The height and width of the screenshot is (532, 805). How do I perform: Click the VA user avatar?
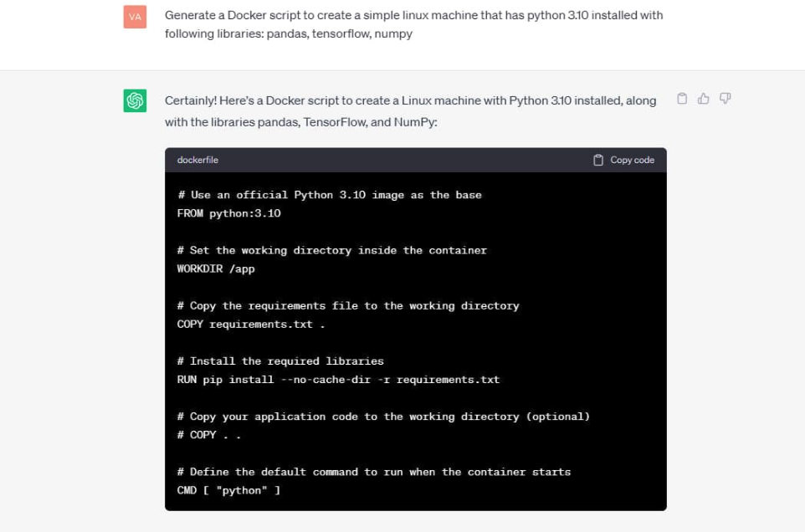click(x=135, y=17)
